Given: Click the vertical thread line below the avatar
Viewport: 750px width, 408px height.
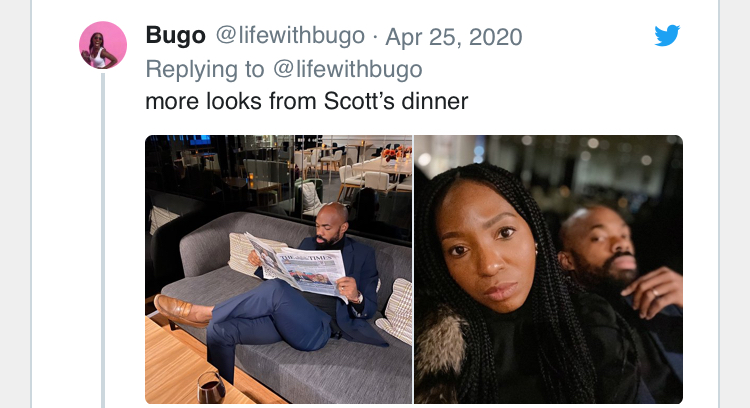Looking at the screenshot, I should click(103, 239).
